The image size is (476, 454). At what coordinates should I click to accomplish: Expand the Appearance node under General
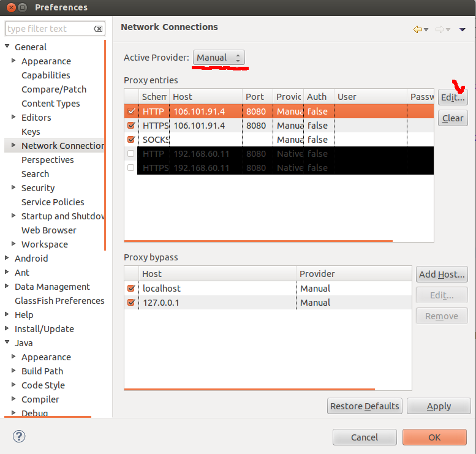[x=13, y=61]
